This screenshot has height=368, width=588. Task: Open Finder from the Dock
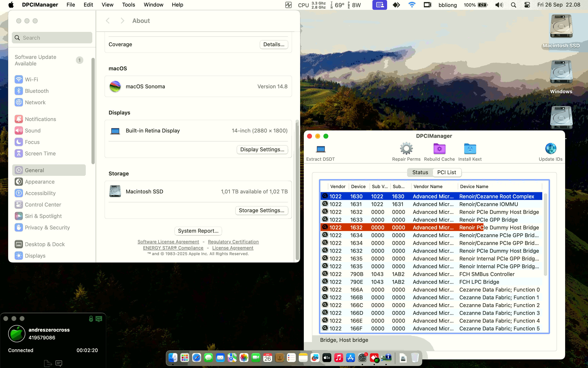173,358
